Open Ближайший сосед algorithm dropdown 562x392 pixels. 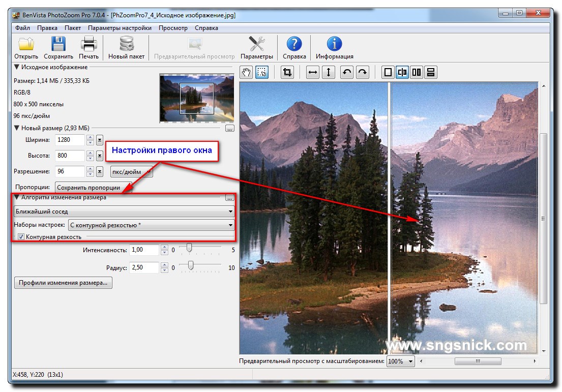(x=124, y=212)
